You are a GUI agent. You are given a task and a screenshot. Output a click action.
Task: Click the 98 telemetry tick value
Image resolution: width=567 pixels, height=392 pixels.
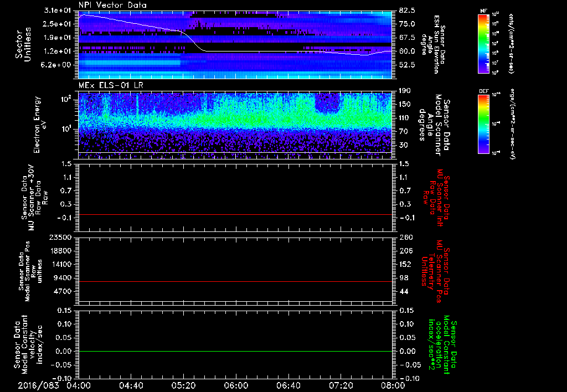(x=404, y=278)
